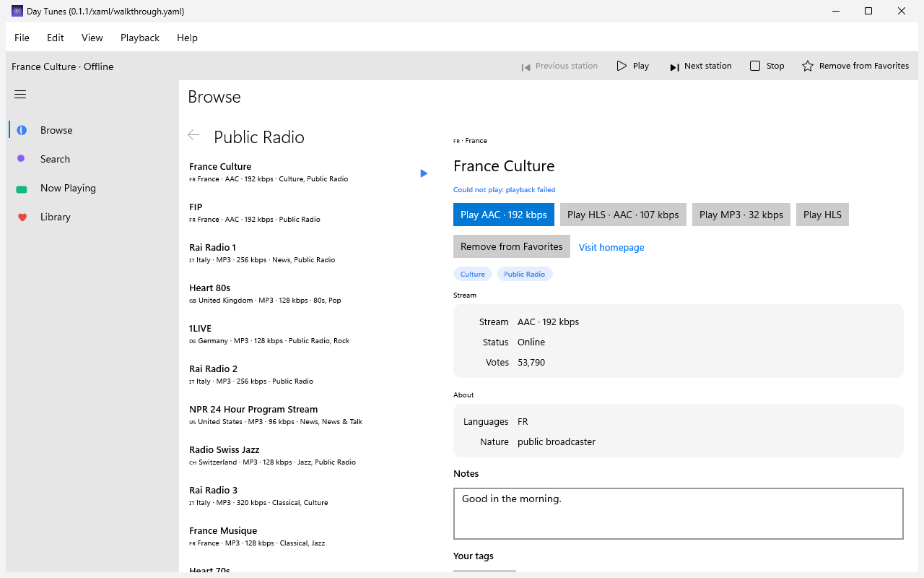Click Play HLS · AAC · 107 kbps button
924x578 pixels.
click(x=623, y=215)
